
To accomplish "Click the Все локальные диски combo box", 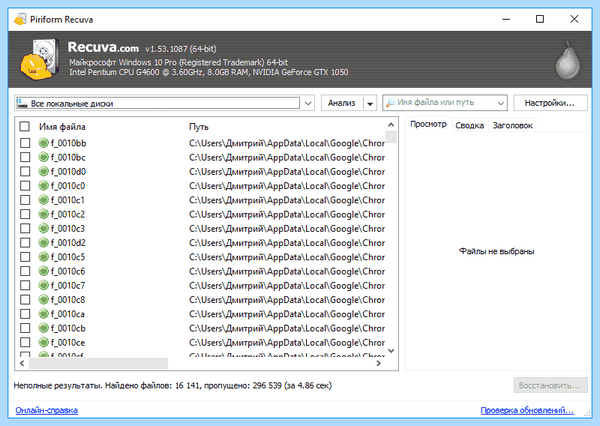I will pyautogui.click(x=165, y=103).
